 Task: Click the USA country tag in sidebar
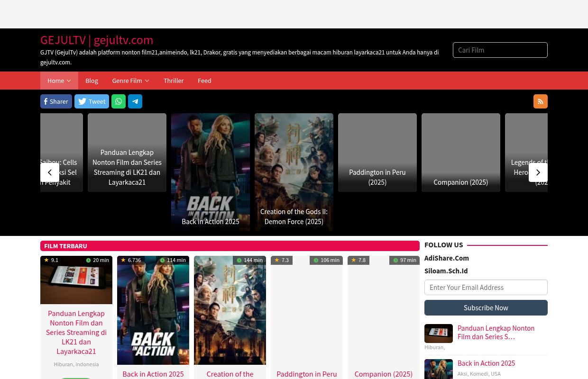click(496, 374)
